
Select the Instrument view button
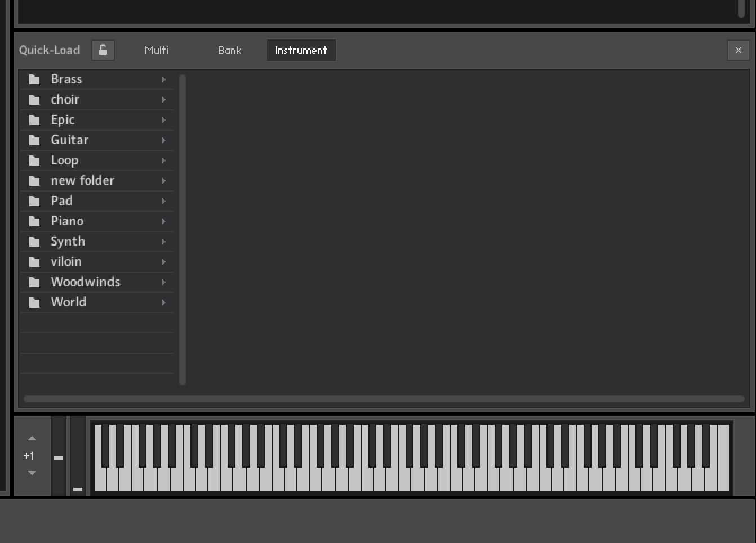(301, 50)
